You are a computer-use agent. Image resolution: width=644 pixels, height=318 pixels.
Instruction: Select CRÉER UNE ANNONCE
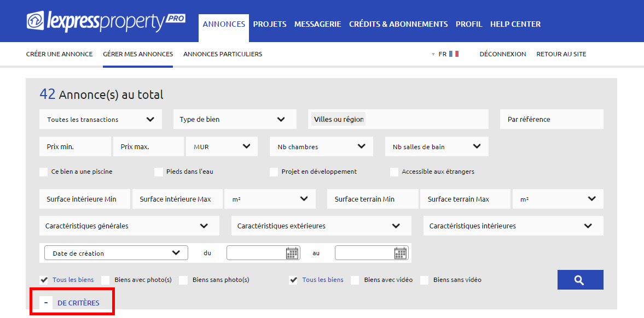click(60, 54)
